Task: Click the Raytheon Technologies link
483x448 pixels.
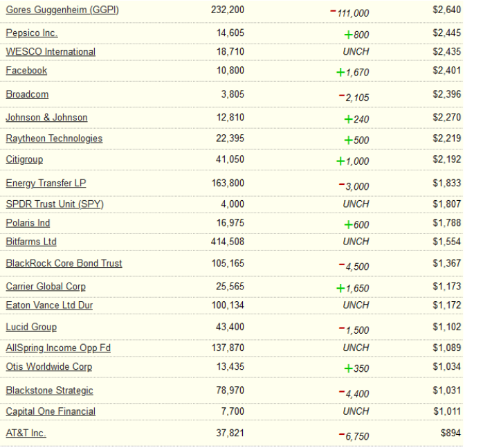Action: [x=54, y=138]
